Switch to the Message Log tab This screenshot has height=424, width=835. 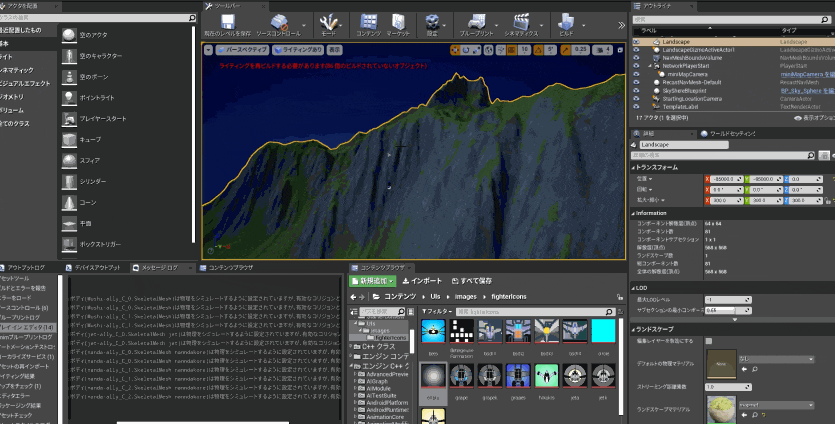click(161, 268)
